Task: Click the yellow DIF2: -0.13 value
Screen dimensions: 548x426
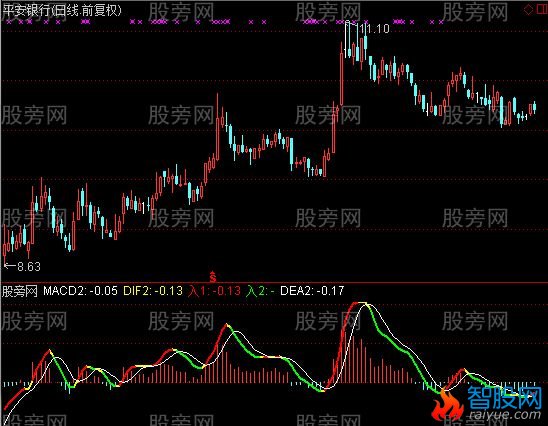Action: pyautogui.click(x=153, y=291)
